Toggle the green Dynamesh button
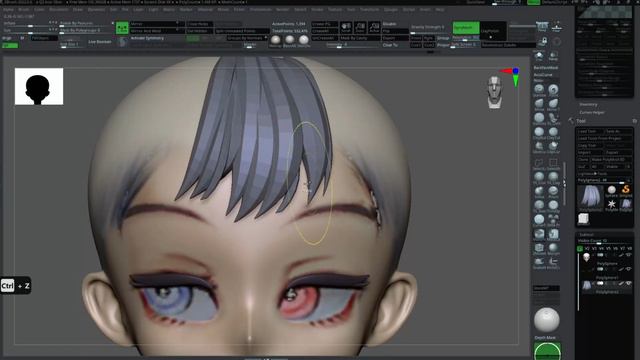The width and height of the screenshot is (640, 360). click(x=466, y=28)
